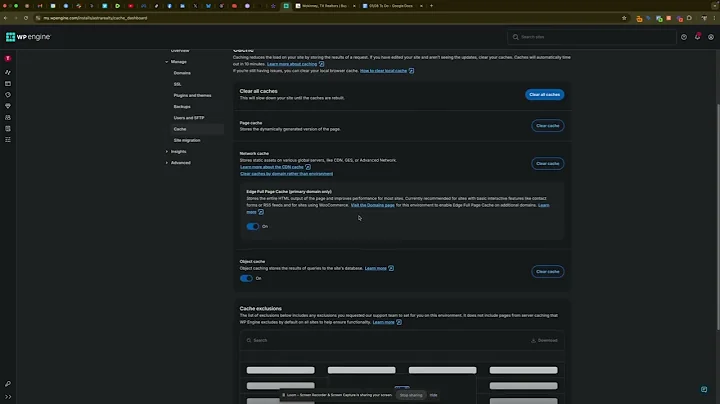
Task: Open a new browser tab with plus button
Action: (431, 6)
